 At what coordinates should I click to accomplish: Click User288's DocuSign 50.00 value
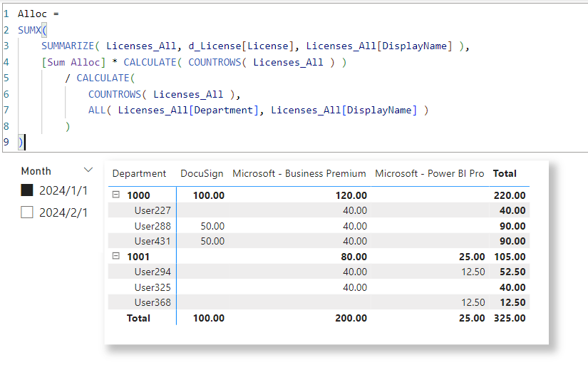point(212,226)
